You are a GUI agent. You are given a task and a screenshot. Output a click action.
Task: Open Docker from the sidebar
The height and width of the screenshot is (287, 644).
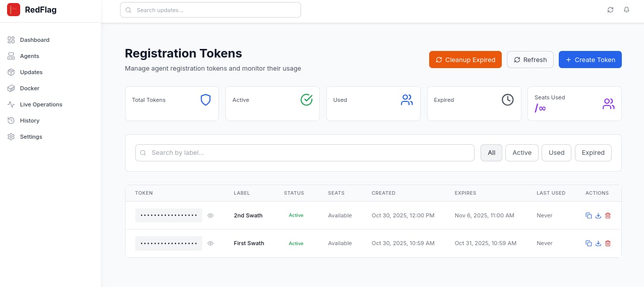pyautogui.click(x=29, y=88)
